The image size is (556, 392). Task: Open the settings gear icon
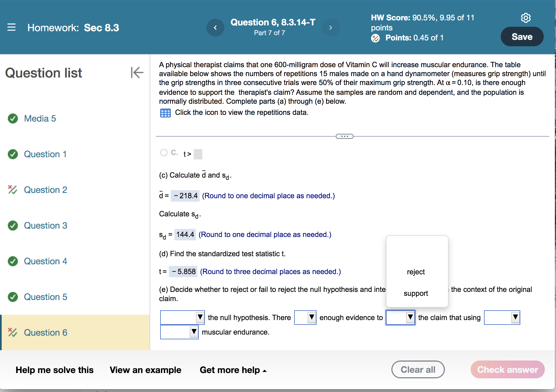point(526,18)
